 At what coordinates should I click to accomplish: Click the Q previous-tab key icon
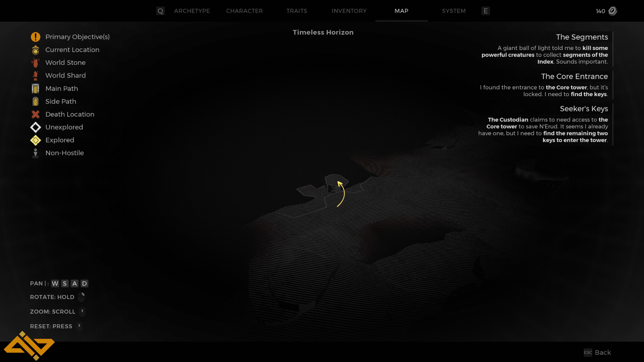160,11
